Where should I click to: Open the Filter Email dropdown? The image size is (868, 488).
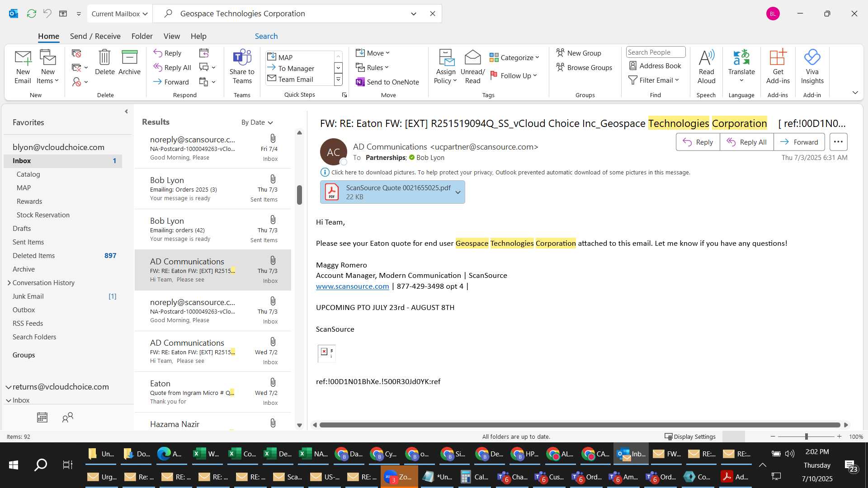click(654, 80)
